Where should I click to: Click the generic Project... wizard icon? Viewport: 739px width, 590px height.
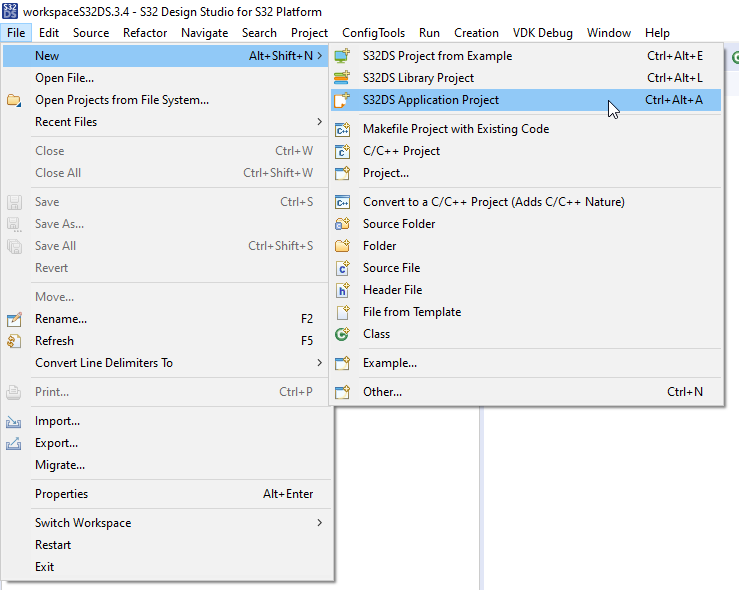pos(342,173)
